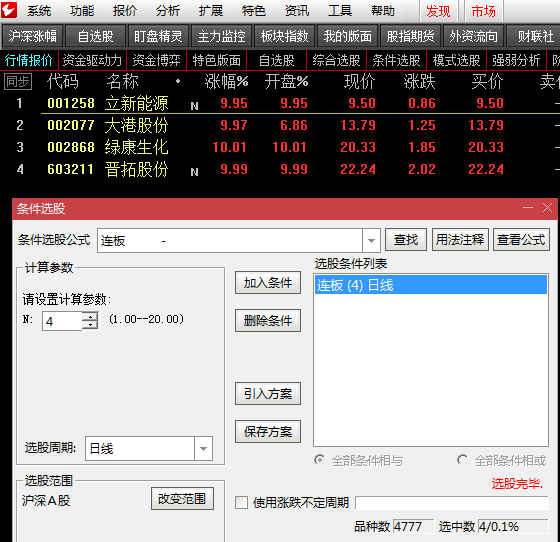This screenshot has width=560, height=542.
Task: Select the 自选股 tab in second row
Action: click(x=276, y=60)
